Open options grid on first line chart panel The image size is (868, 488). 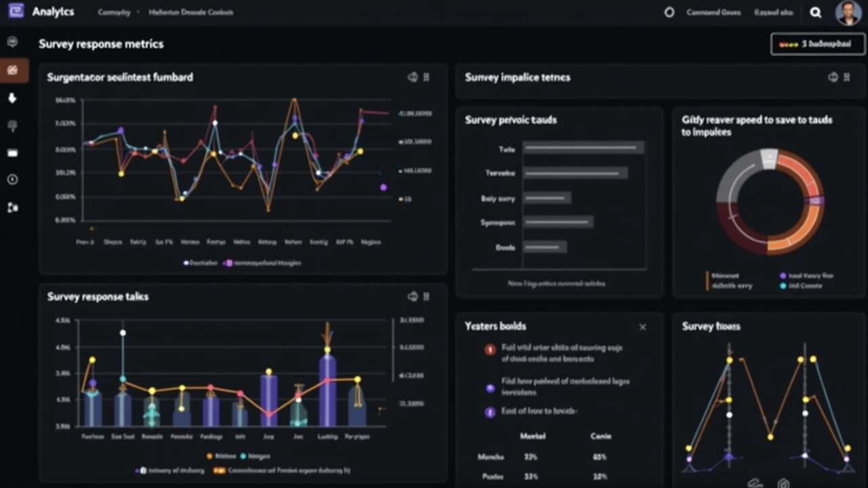coord(427,77)
